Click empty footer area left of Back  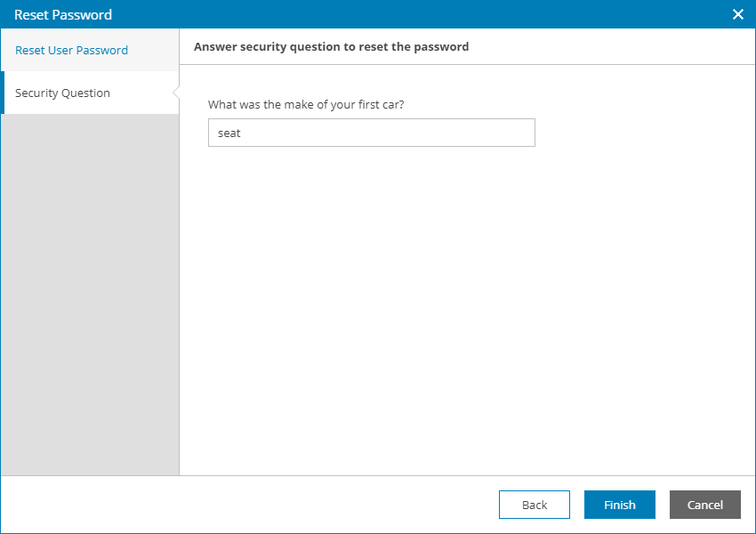click(249, 505)
